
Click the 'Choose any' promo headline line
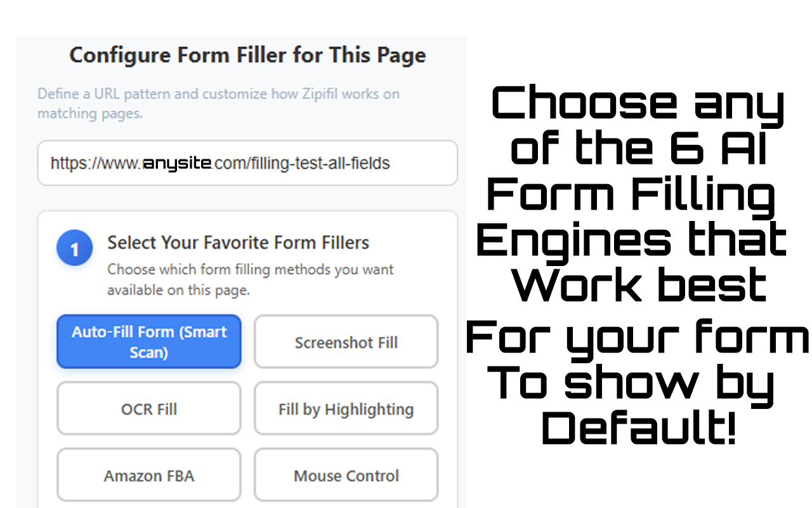click(x=638, y=105)
